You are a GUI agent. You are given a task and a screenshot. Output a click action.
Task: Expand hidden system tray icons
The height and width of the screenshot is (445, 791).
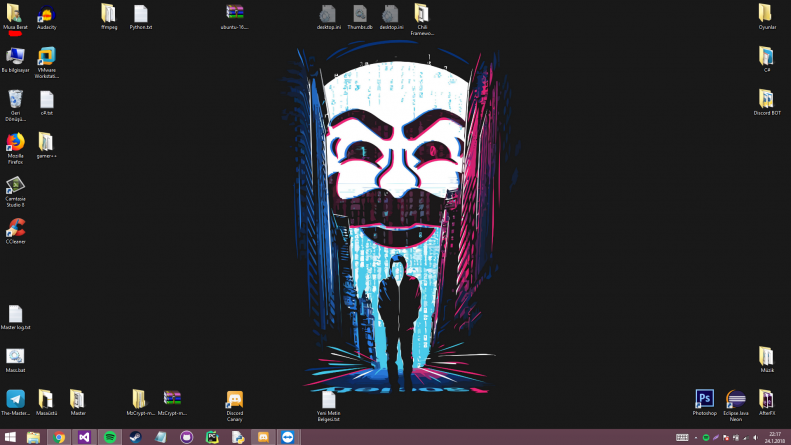click(696, 437)
